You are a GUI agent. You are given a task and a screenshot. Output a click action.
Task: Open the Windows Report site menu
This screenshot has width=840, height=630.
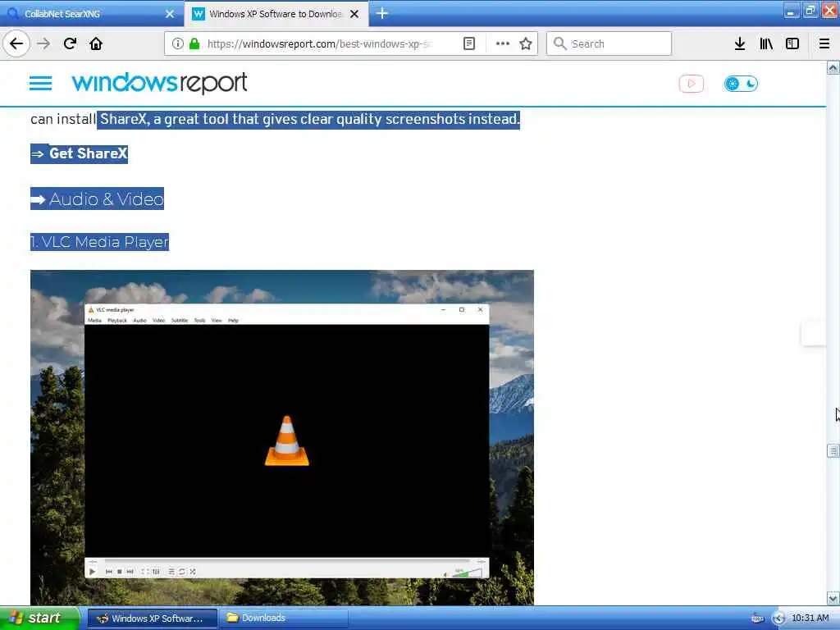click(41, 84)
